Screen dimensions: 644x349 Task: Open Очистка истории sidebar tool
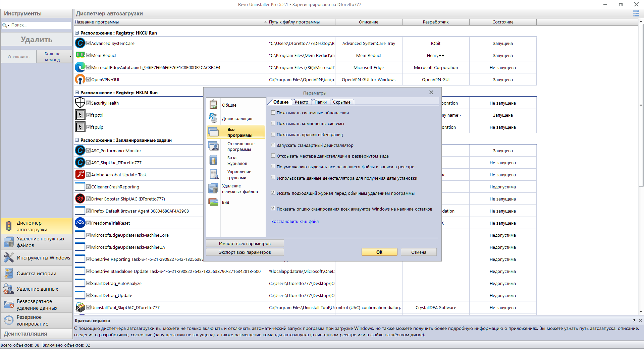click(37, 274)
